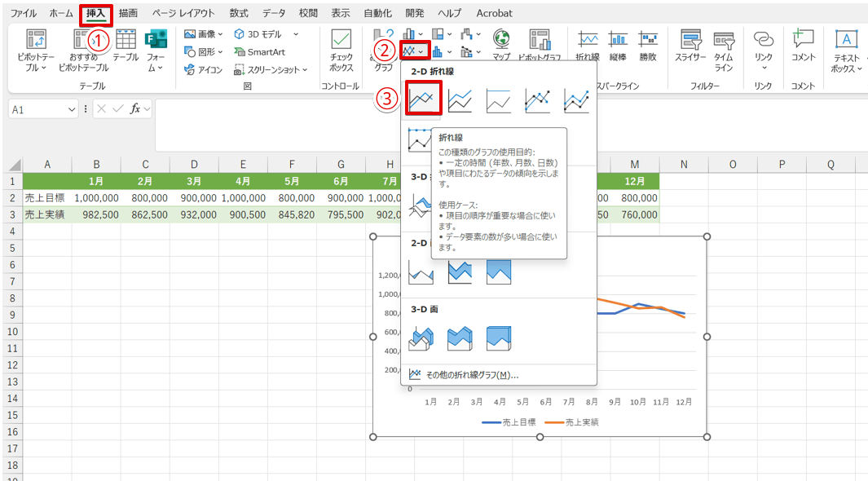
Task: Open the 図形 (Shapes) dropdown
Action: point(204,52)
